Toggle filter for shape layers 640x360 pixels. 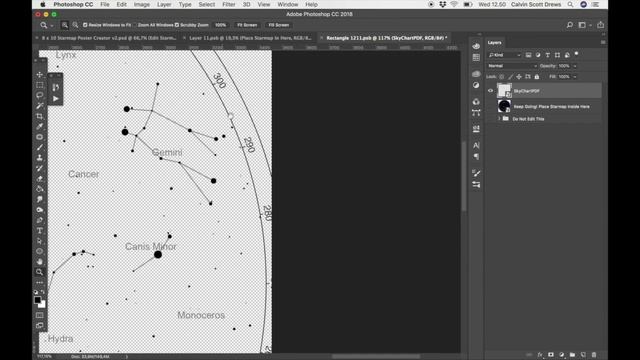point(558,55)
